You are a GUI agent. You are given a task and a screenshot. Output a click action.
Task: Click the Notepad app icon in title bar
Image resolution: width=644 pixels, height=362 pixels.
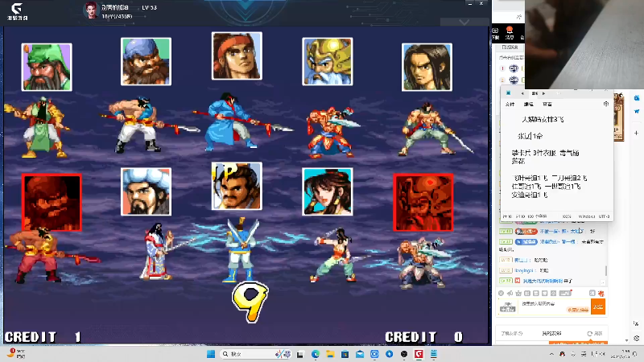(x=509, y=93)
